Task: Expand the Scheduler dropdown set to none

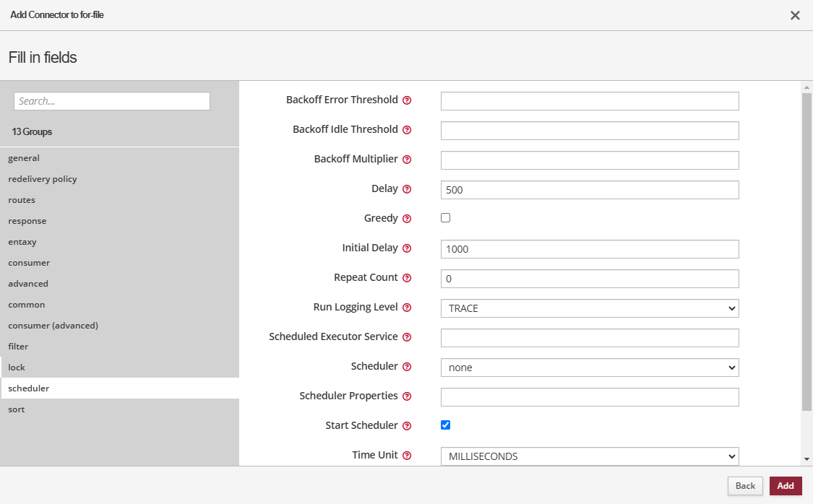Action: [589, 368]
